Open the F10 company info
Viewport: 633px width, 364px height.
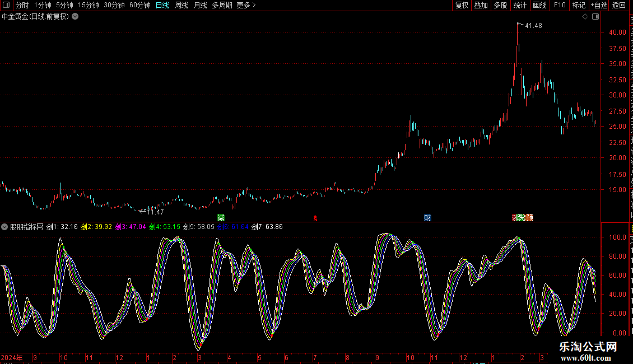click(x=560, y=5)
